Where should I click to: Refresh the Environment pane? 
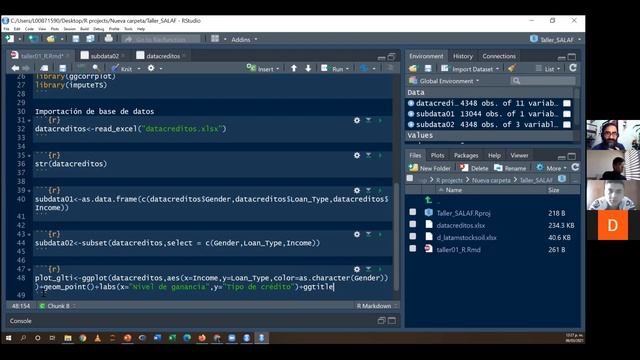(x=573, y=68)
